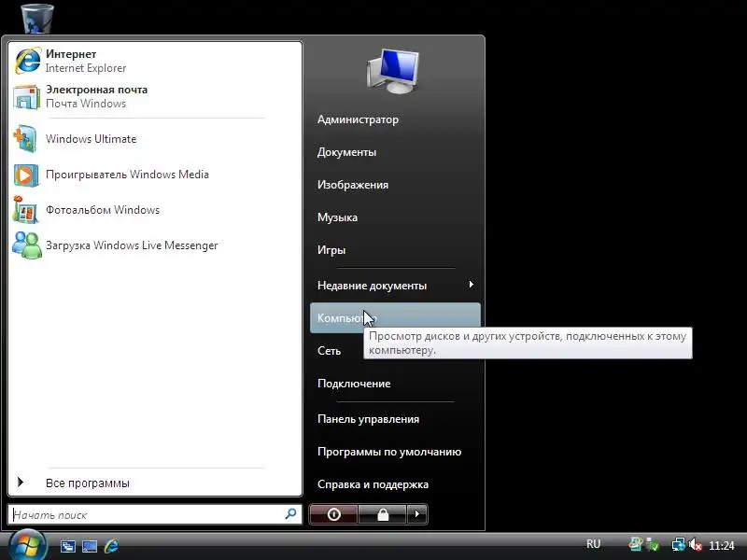Click the Windows Start orb

point(27,546)
